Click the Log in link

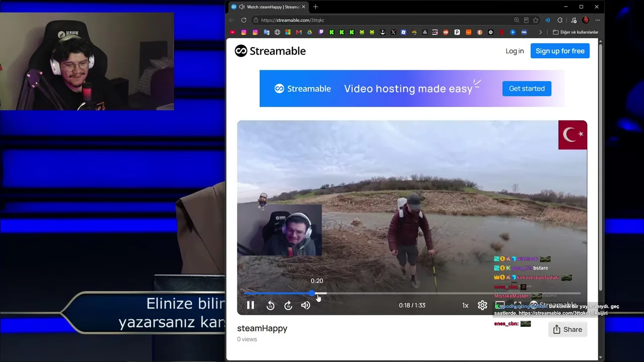tap(515, 51)
